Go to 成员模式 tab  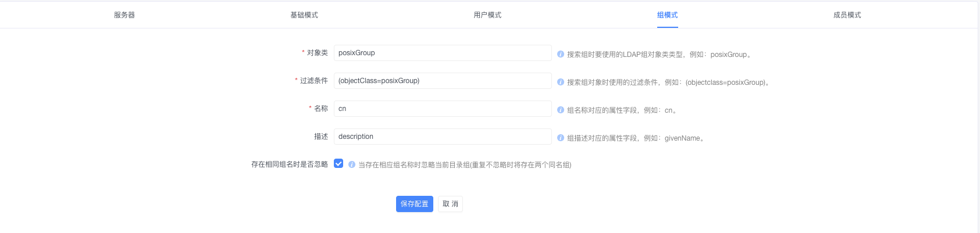[847, 15]
